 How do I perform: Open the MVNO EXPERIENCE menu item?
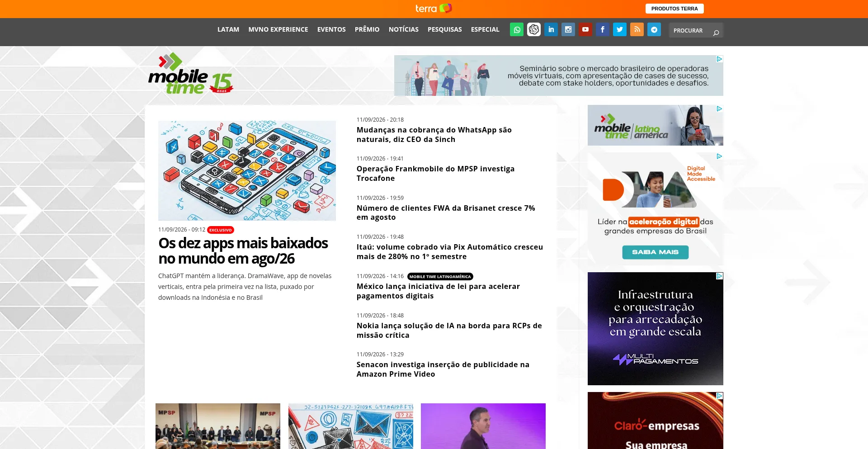tap(278, 29)
